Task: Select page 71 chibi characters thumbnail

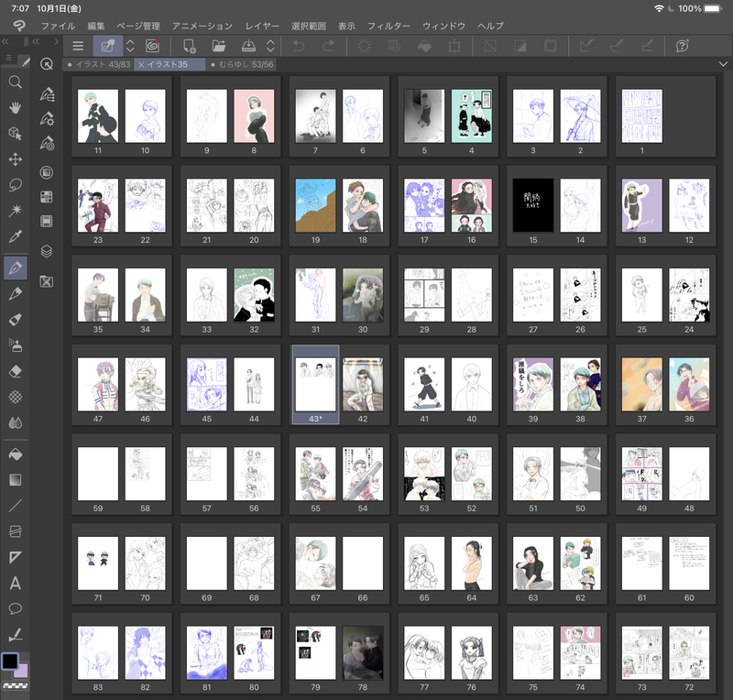Action: click(x=98, y=563)
